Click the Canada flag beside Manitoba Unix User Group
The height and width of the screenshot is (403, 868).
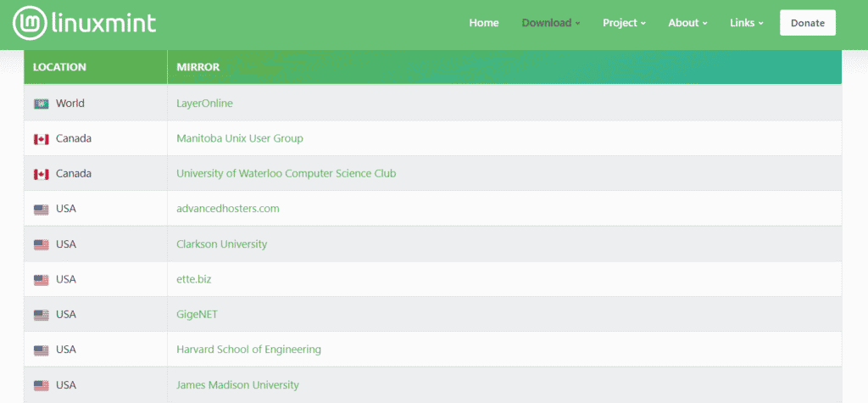click(41, 139)
